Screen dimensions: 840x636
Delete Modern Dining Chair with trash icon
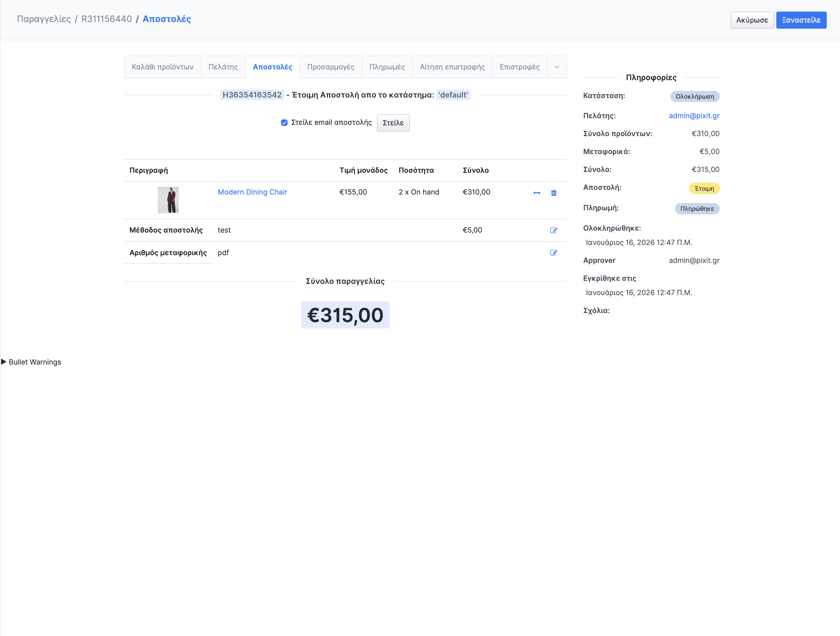tap(554, 193)
